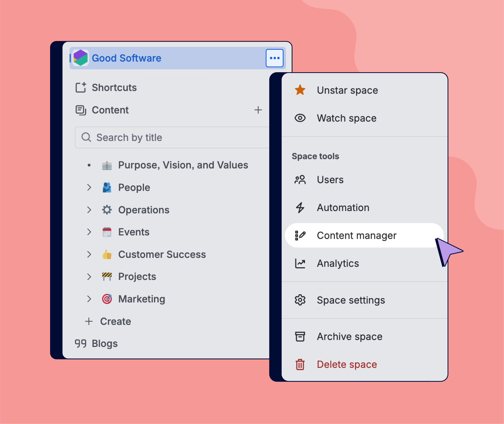Click the Archive space box icon
The image size is (504, 424).
point(300,336)
